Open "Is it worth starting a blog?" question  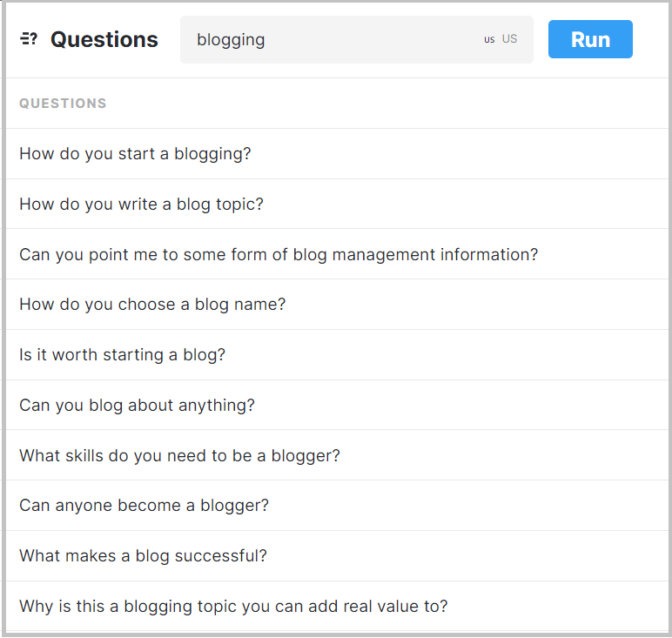point(122,355)
